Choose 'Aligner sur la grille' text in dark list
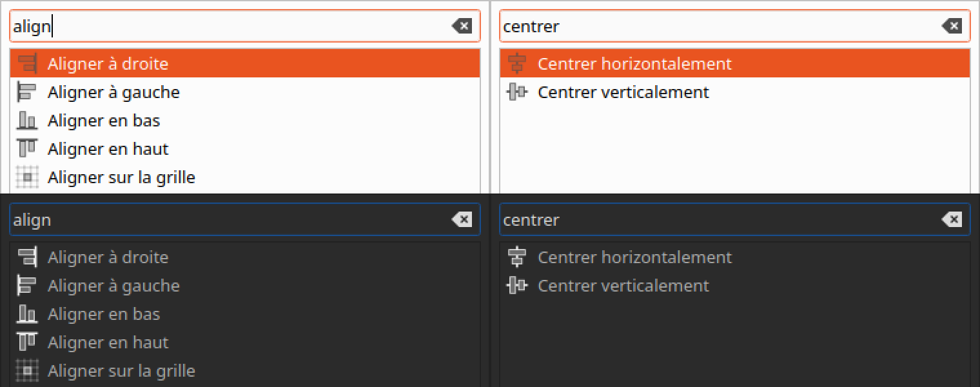Image resolution: width=980 pixels, height=387 pixels. pyautogui.click(x=121, y=371)
